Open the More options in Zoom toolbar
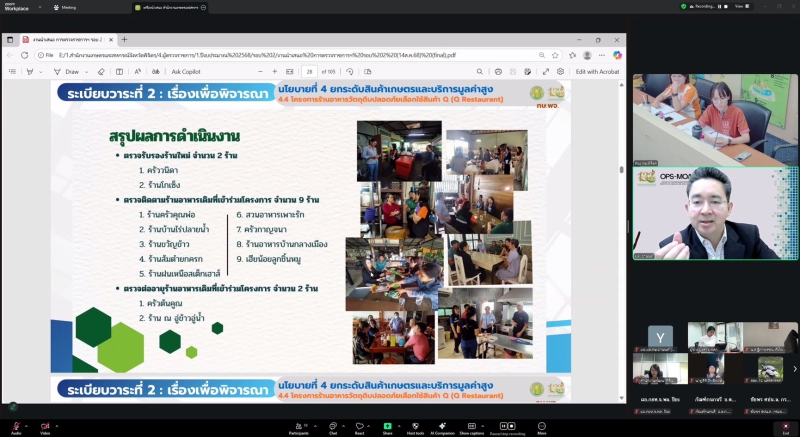This screenshot has height=437, width=800. [x=542, y=428]
